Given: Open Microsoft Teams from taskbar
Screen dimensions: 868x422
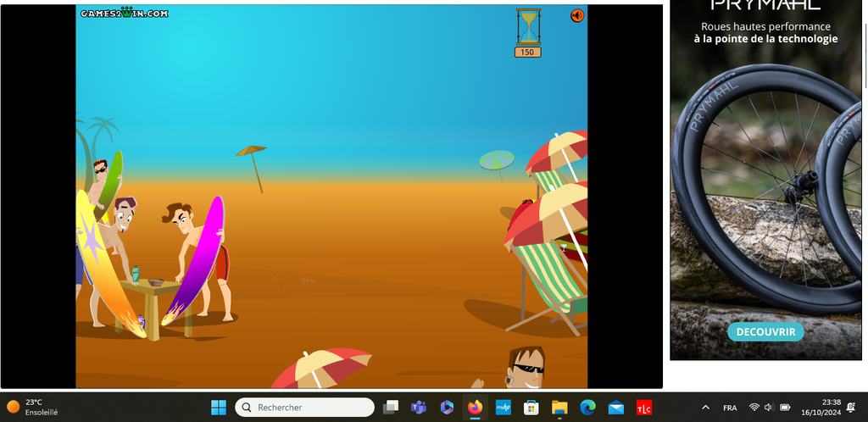Looking at the screenshot, I should tap(419, 408).
